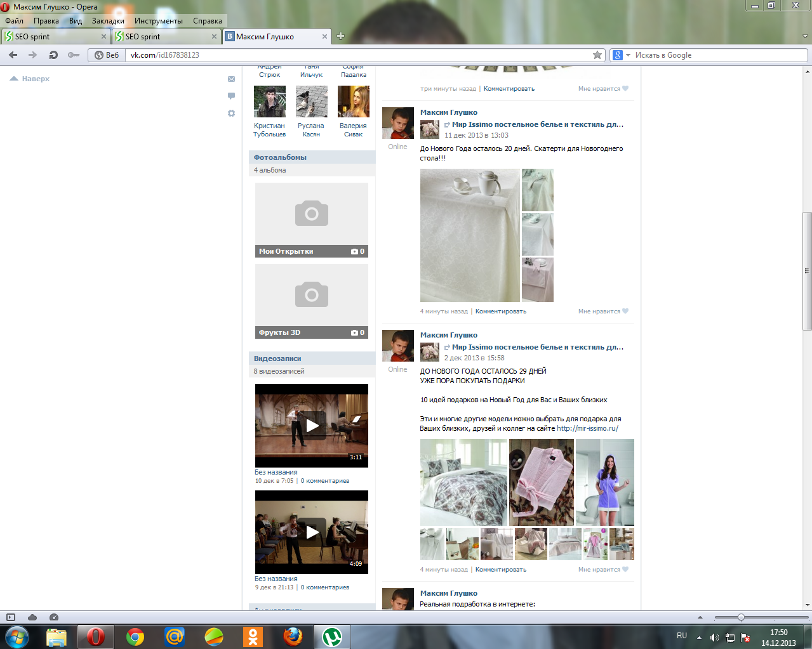Viewport: 812px width, 649px height.
Task: Bookmark the page with the star icon
Action: 597,55
